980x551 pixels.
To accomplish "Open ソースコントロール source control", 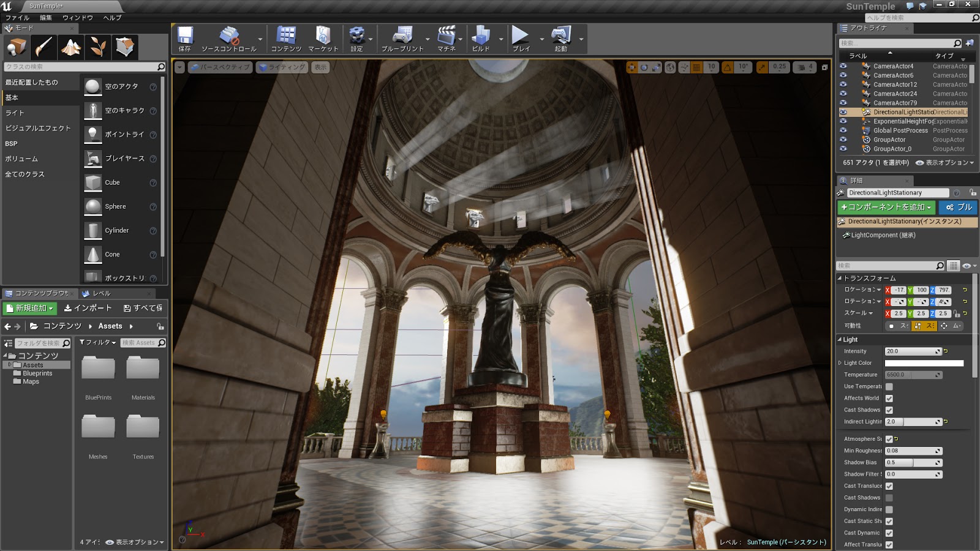I will (x=229, y=39).
